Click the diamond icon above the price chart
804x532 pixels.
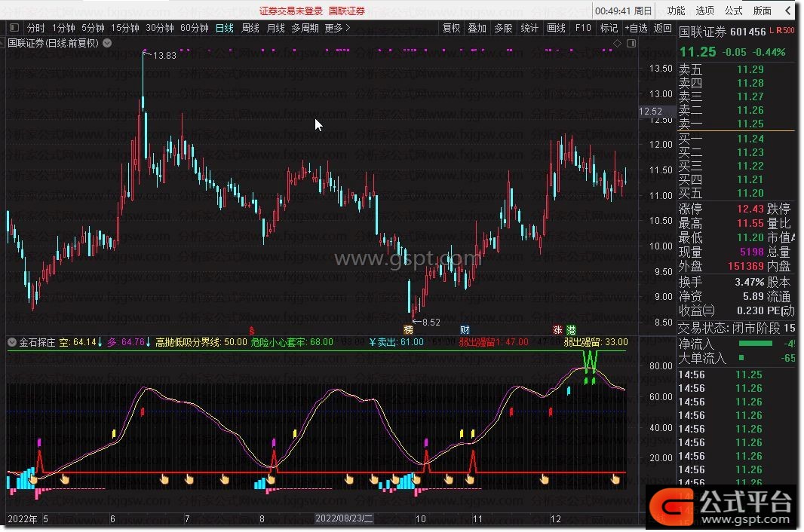pos(618,44)
